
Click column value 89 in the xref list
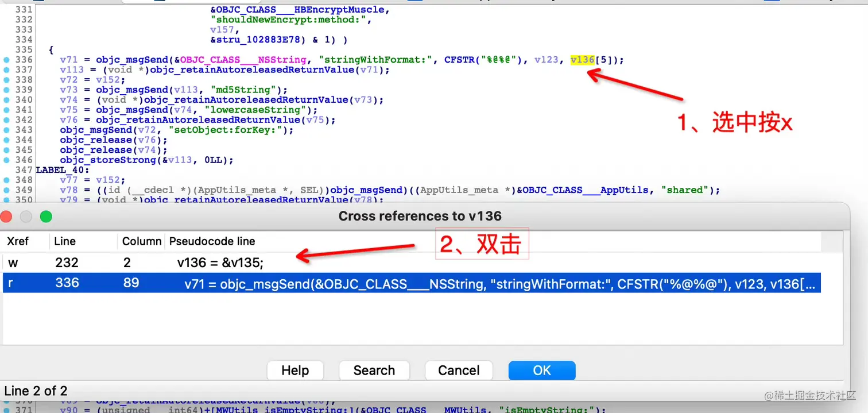[130, 283]
